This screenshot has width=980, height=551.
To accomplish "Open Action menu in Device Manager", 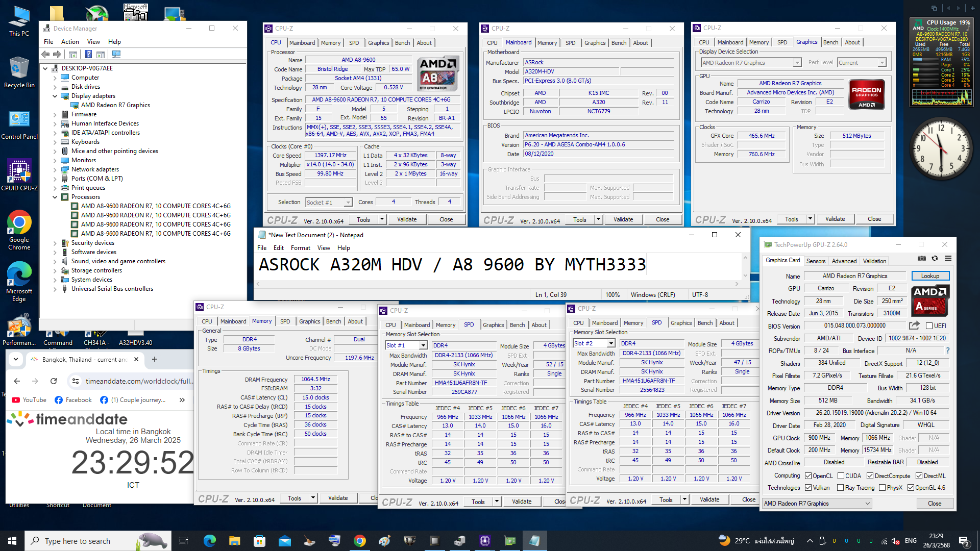I will coord(70,42).
